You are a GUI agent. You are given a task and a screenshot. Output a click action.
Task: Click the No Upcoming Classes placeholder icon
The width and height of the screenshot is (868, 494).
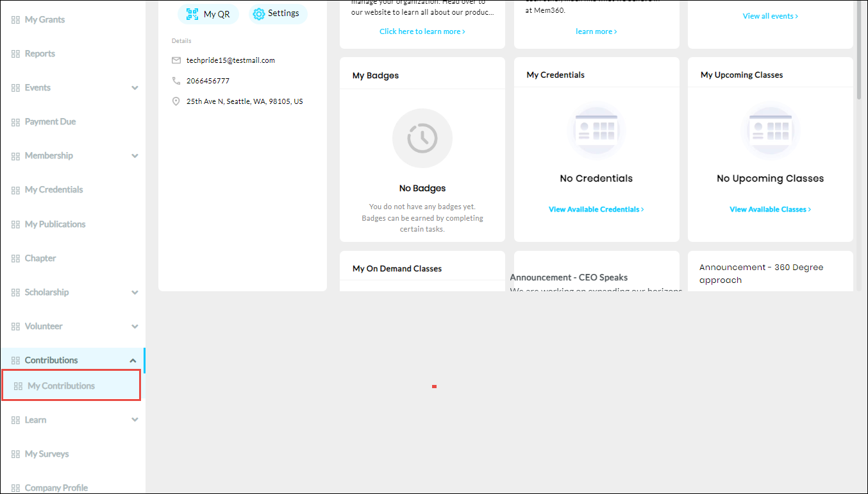pos(770,131)
